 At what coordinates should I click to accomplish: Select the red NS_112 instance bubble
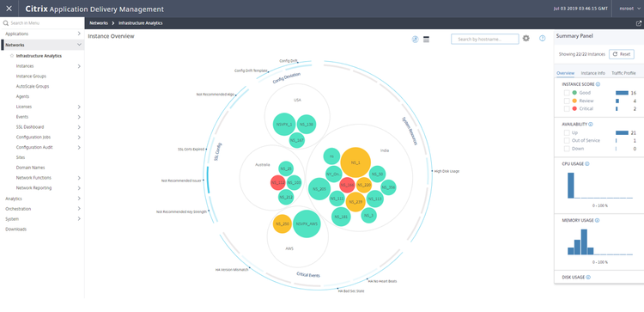(278, 182)
